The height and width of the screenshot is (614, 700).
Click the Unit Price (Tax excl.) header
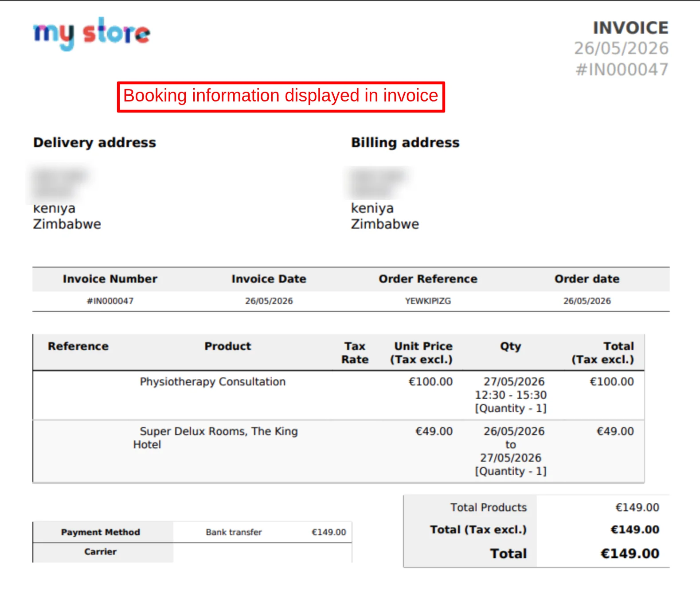[421, 353]
